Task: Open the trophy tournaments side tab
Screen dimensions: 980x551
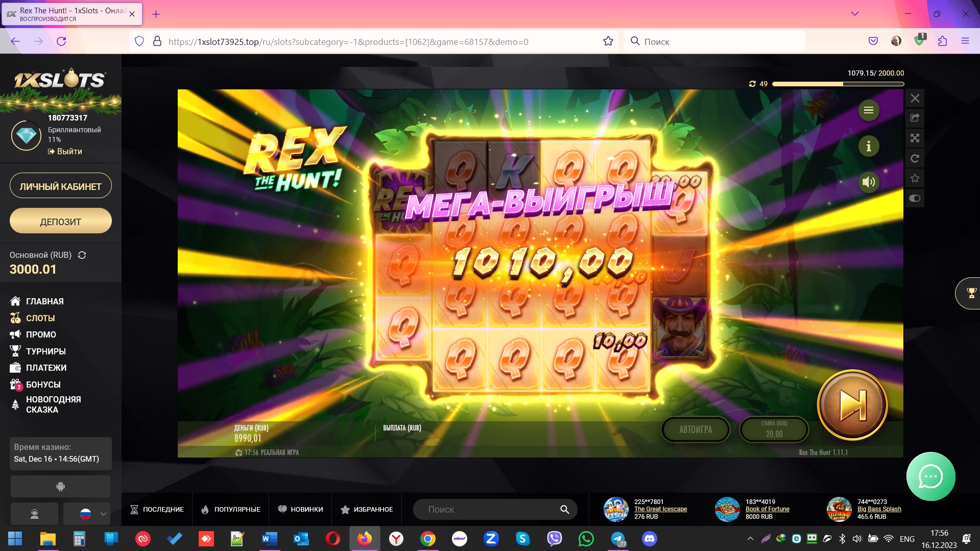Action: click(969, 293)
